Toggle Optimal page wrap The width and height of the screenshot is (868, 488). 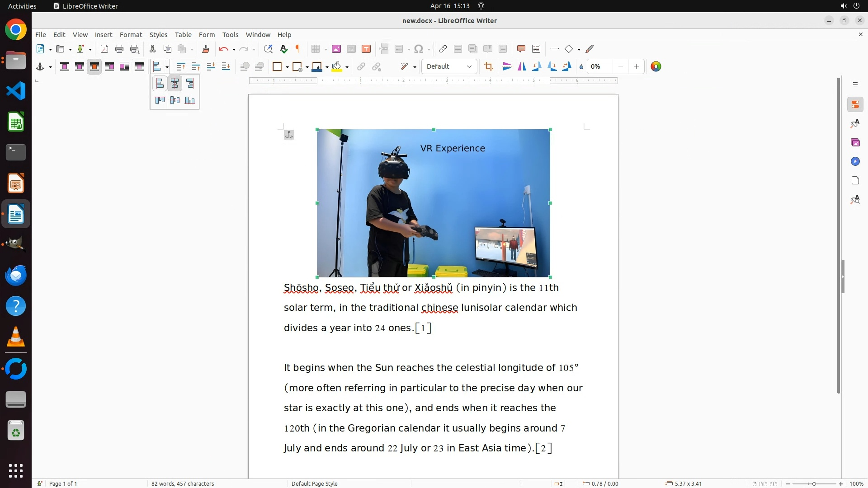coord(94,66)
